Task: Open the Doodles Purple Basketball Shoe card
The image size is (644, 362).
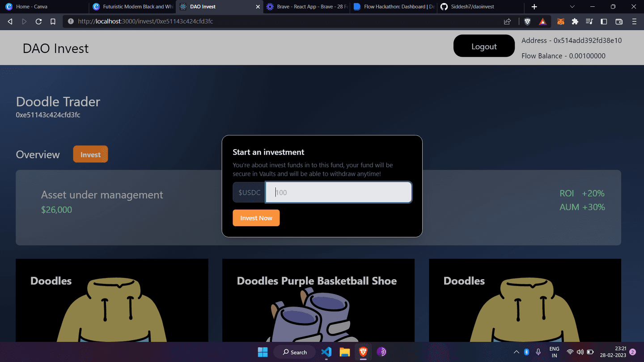Action: tap(318, 300)
